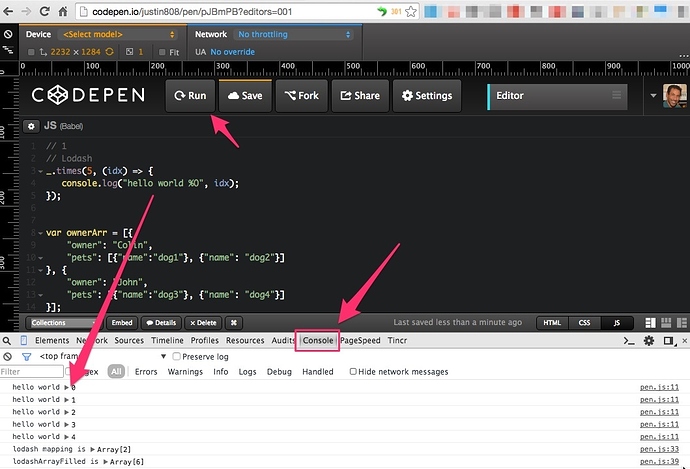Switch to top editor layout icon

(x=666, y=323)
